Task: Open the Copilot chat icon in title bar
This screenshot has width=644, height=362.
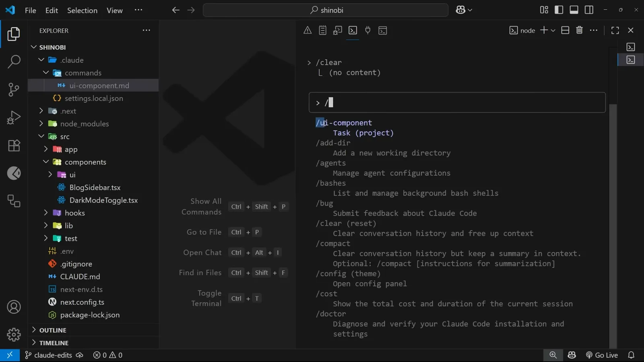Action: pyautogui.click(x=460, y=10)
